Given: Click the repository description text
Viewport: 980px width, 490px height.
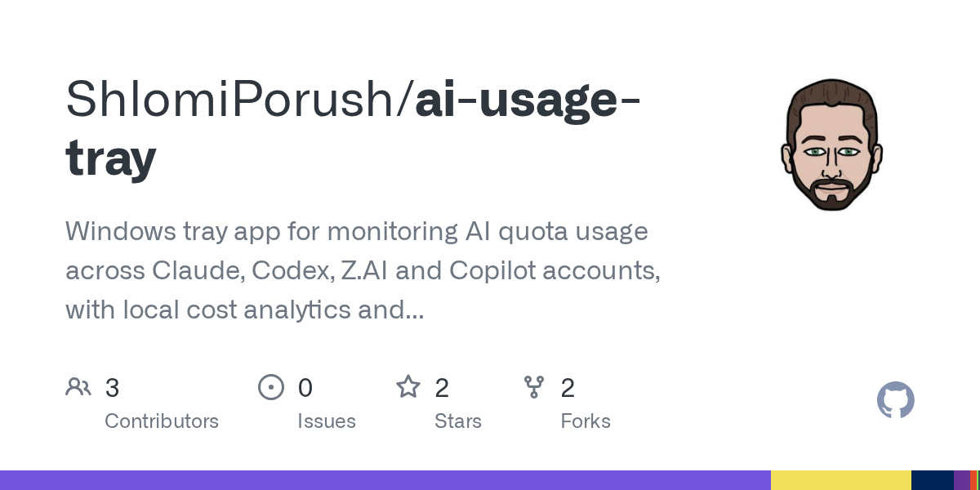Looking at the screenshot, I should [363, 270].
